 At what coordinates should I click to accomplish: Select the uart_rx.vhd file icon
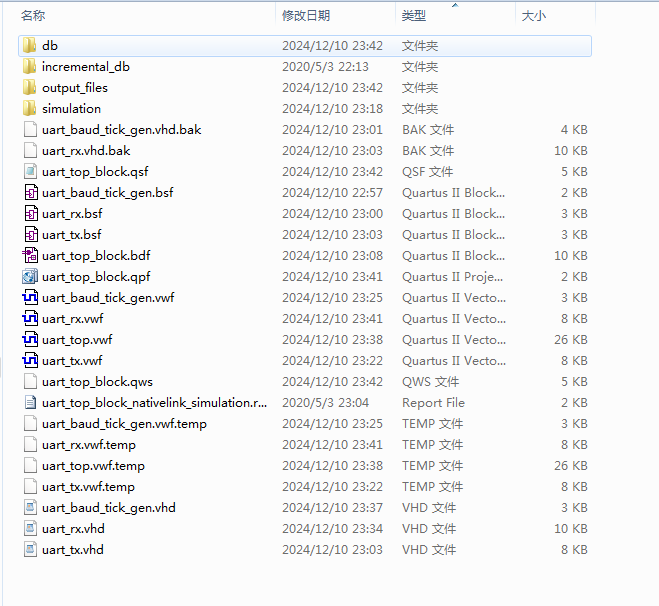(30, 529)
